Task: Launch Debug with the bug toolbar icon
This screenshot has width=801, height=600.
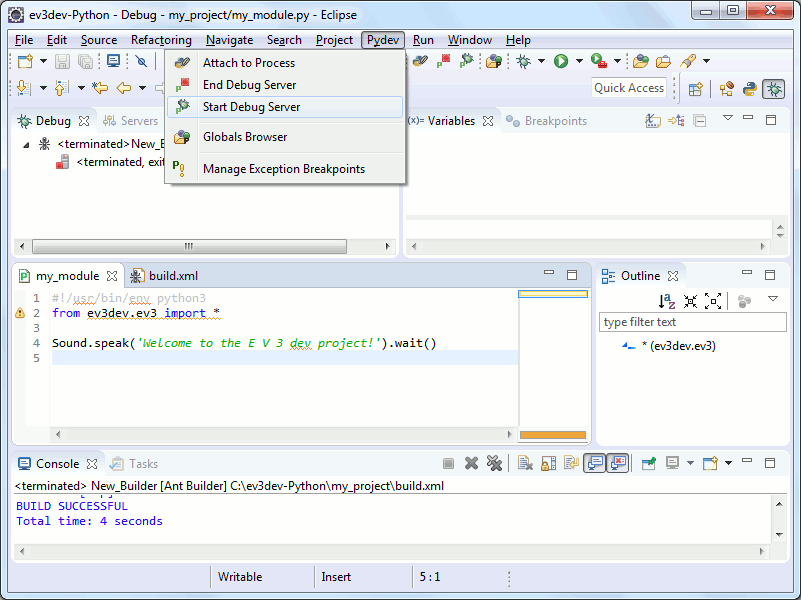Action: [x=523, y=61]
